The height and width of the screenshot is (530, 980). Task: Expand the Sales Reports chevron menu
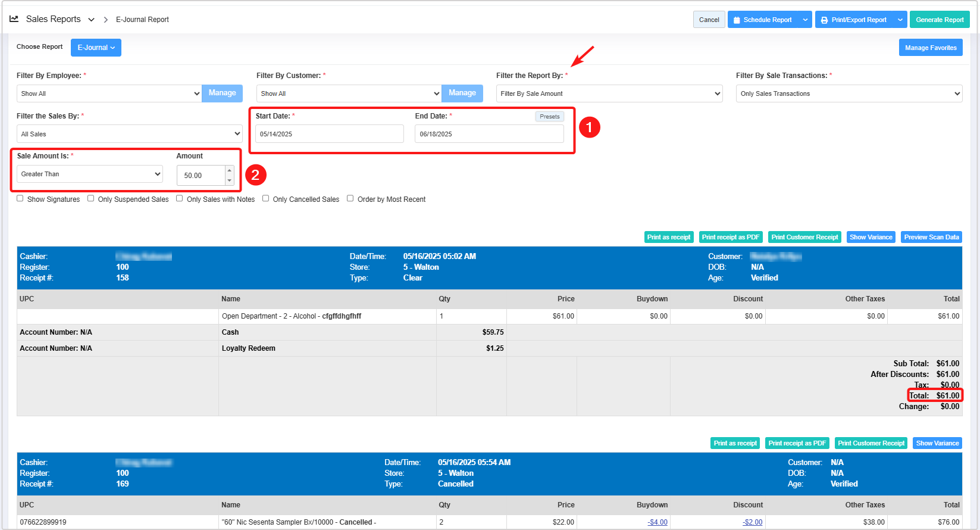[91, 20]
